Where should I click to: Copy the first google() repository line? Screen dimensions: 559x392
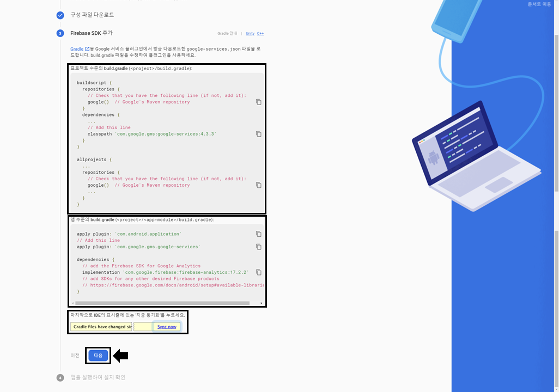[x=258, y=102]
